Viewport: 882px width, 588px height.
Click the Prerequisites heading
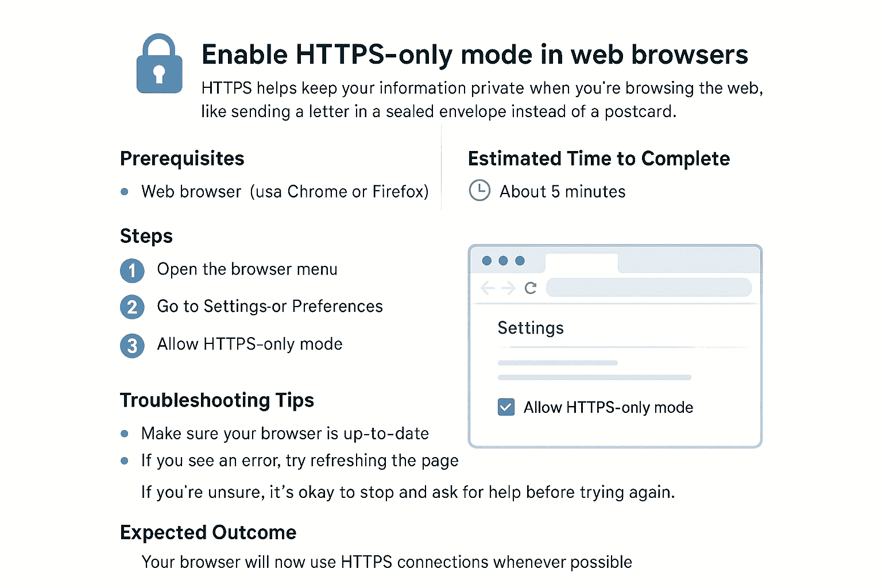click(182, 158)
